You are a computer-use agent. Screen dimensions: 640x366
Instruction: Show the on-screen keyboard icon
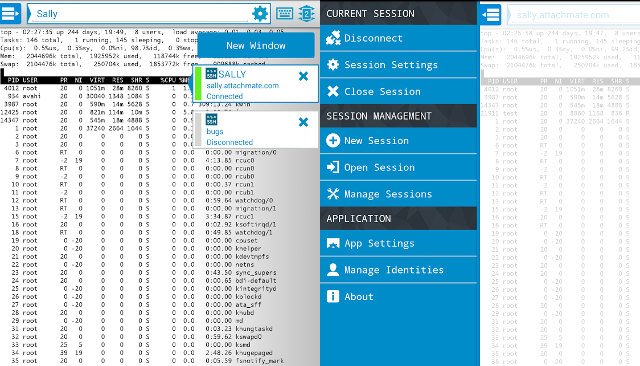[284, 13]
